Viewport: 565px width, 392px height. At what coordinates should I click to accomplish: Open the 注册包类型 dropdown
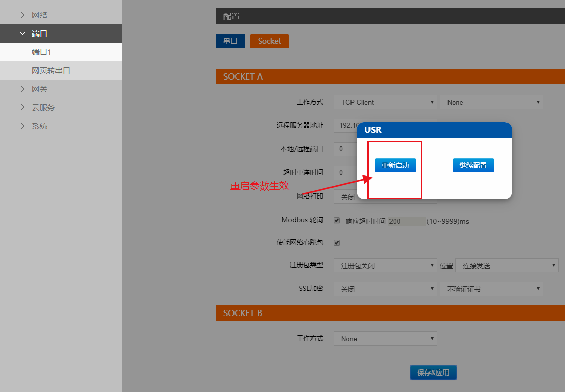(385, 266)
